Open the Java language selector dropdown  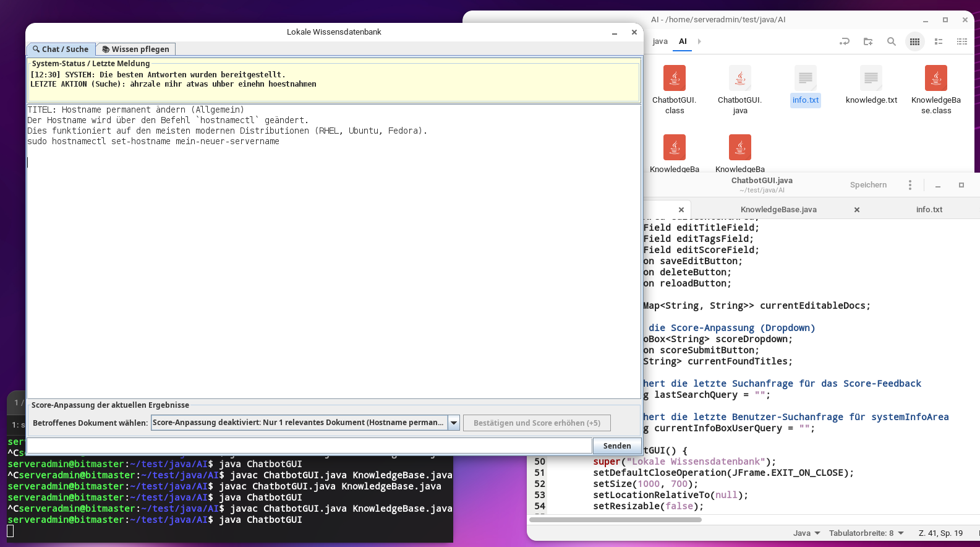[x=806, y=533]
